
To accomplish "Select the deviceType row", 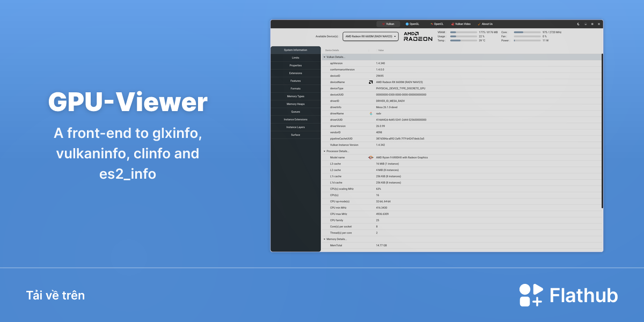I will (x=462, y=89).
